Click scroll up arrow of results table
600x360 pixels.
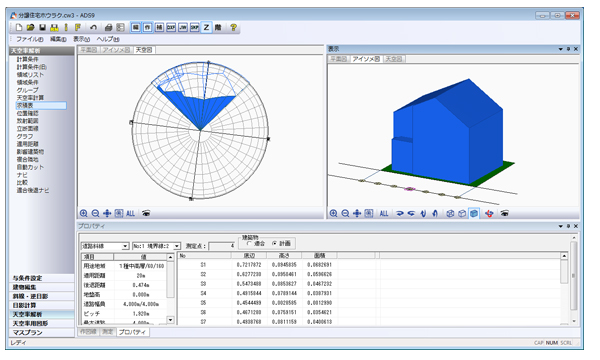564,256
